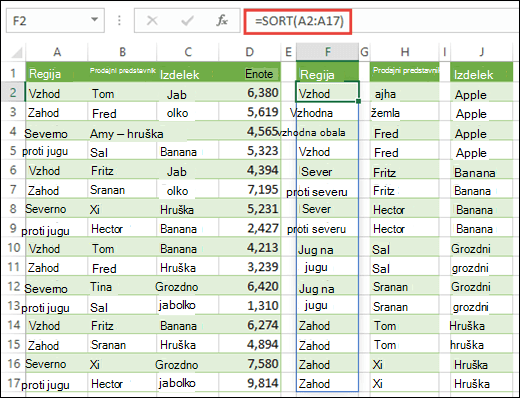The height and width of the screenshot is (398, 520).
Task: Click Tina in row 12
Action: click(101, 287)
